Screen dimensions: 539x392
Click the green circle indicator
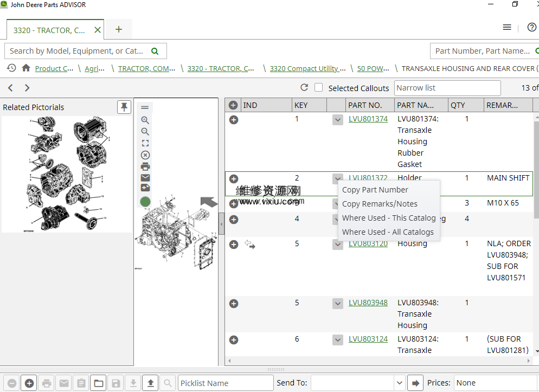coord(145,202)
